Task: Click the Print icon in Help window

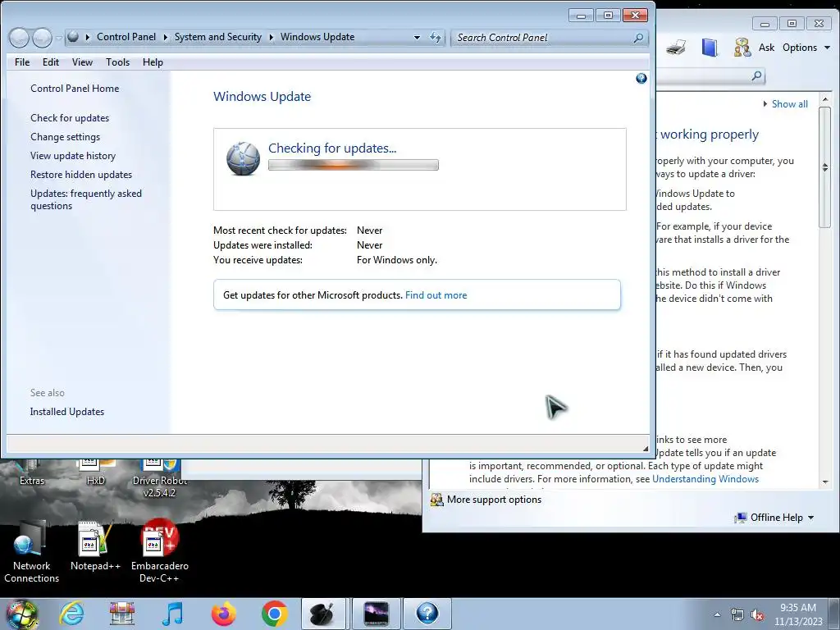Action: (x=676, y=48)
